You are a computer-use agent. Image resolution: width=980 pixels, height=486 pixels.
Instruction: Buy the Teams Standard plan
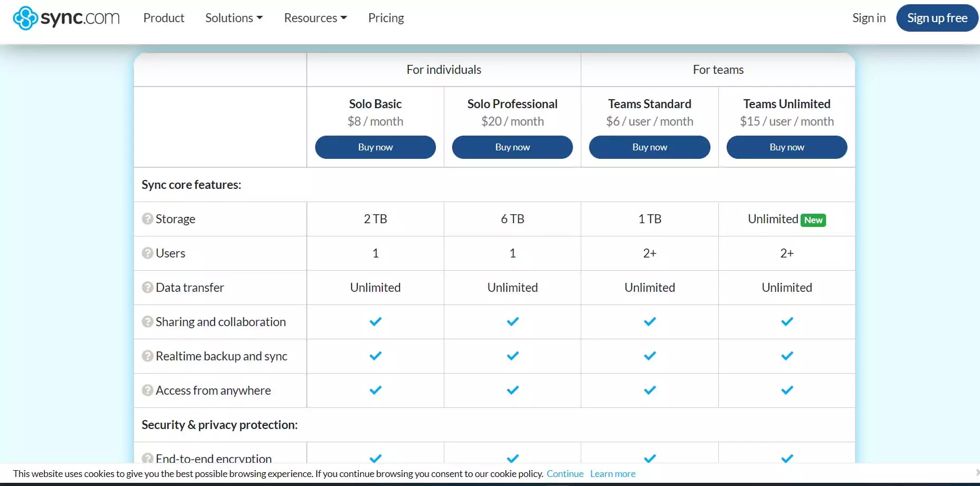[650, 147]
